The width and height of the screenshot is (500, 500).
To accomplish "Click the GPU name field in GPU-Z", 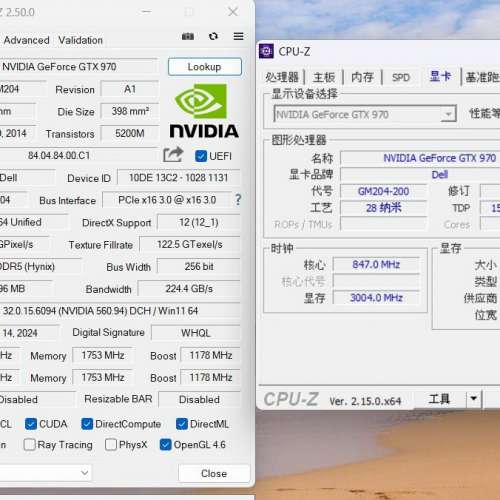I will tap(78, 67).
